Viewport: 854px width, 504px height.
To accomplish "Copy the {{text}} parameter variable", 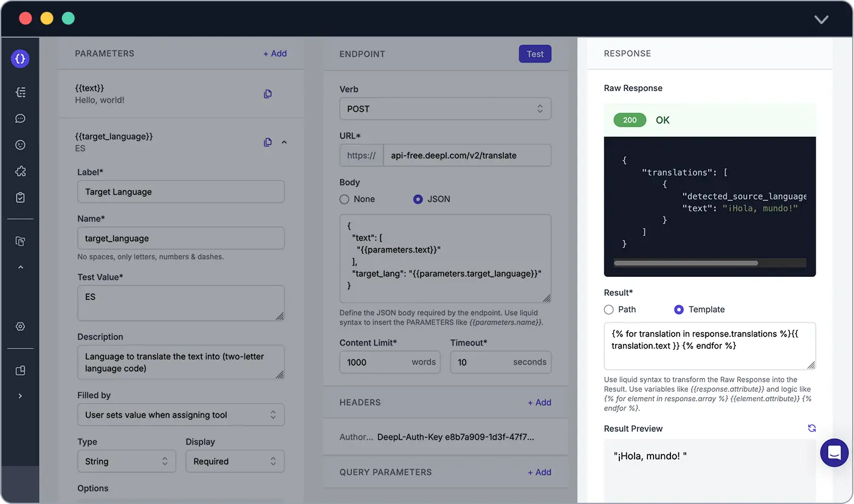I will (x=267, y=94).
